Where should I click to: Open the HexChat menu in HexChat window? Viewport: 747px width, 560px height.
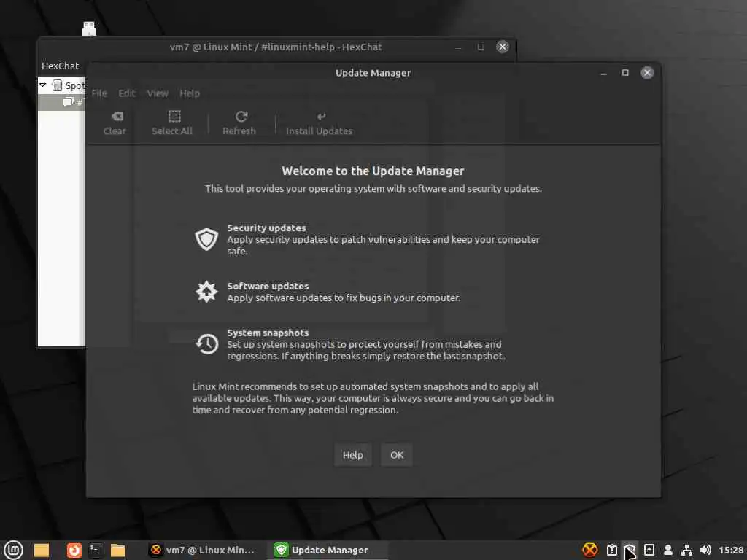[60, 66]
